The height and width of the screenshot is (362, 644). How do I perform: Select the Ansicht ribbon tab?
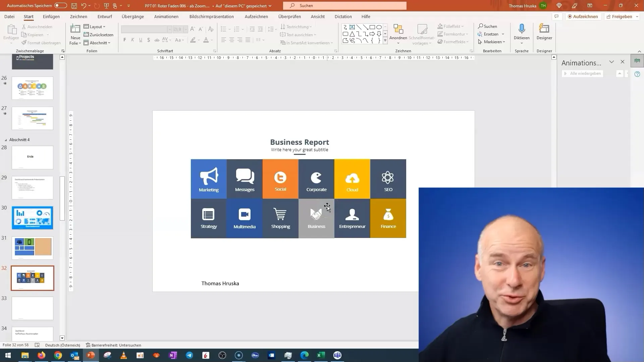coord(318,16)
